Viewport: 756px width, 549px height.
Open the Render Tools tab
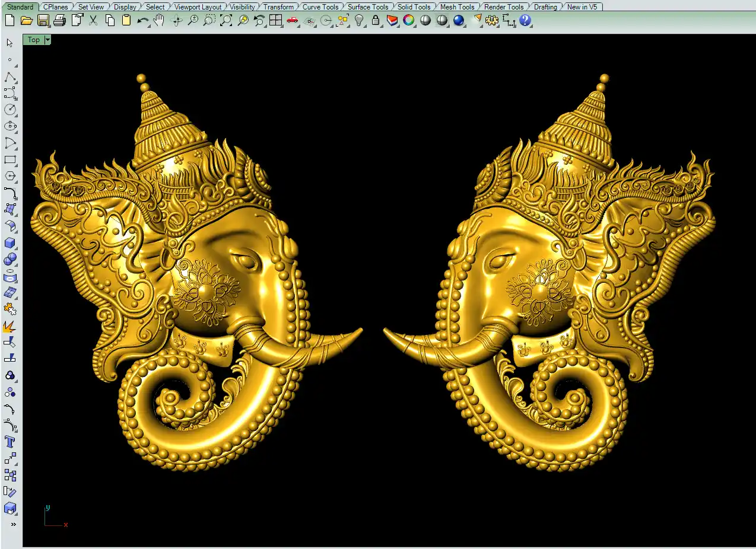[504, 7]
